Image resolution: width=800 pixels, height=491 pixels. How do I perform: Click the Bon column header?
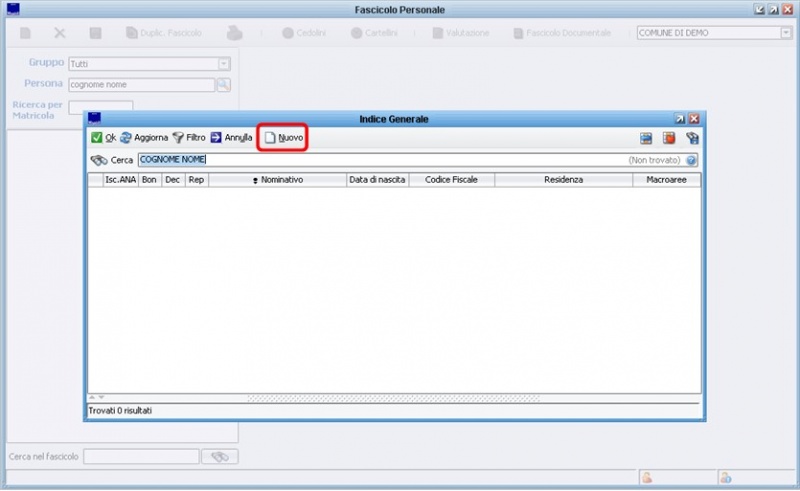149,180
